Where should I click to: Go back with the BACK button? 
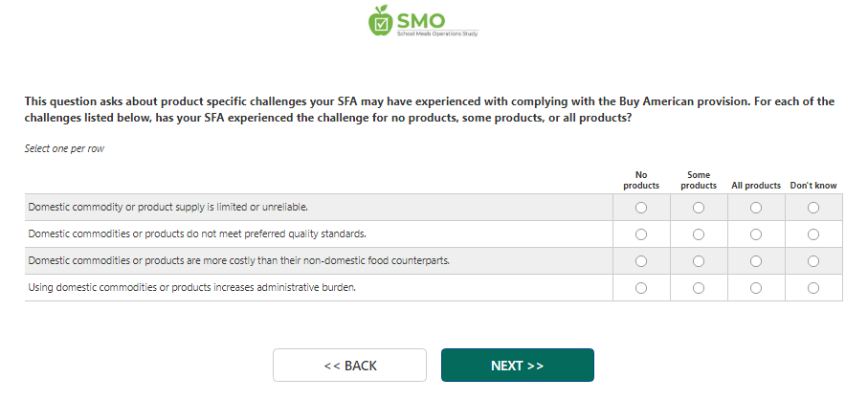tap(349, 366)
